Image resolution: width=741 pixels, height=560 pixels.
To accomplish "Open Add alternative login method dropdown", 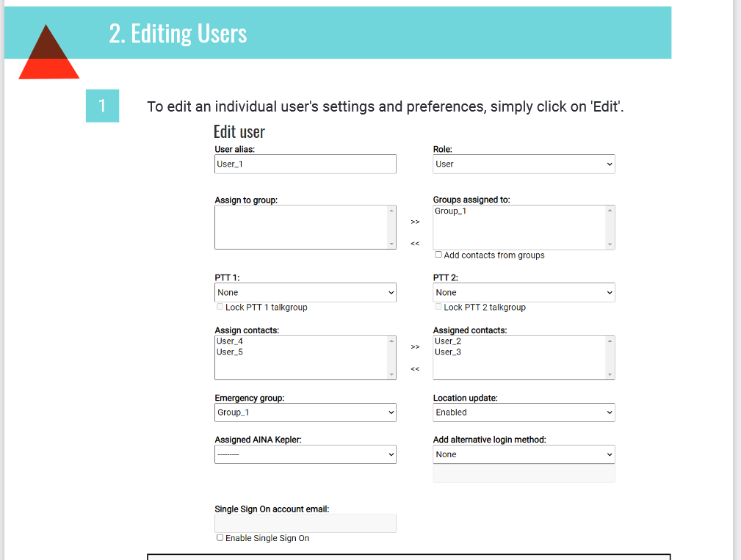I will [524, 454].
